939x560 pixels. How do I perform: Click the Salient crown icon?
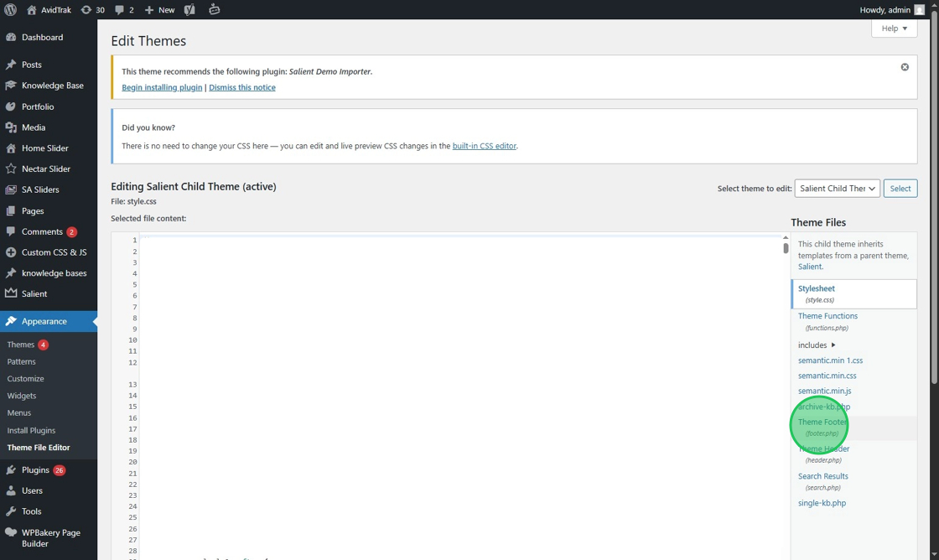pos(11,293)
